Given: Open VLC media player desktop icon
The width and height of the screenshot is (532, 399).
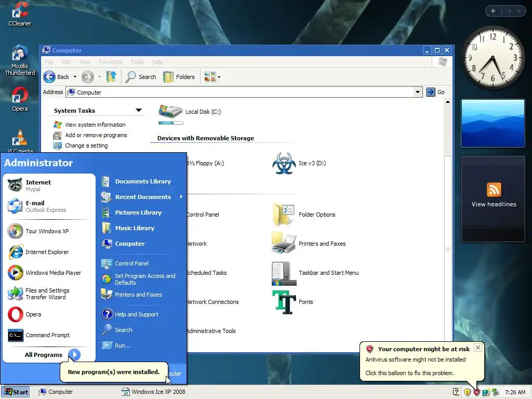Looking at the screenshot, I should [20, 141].
